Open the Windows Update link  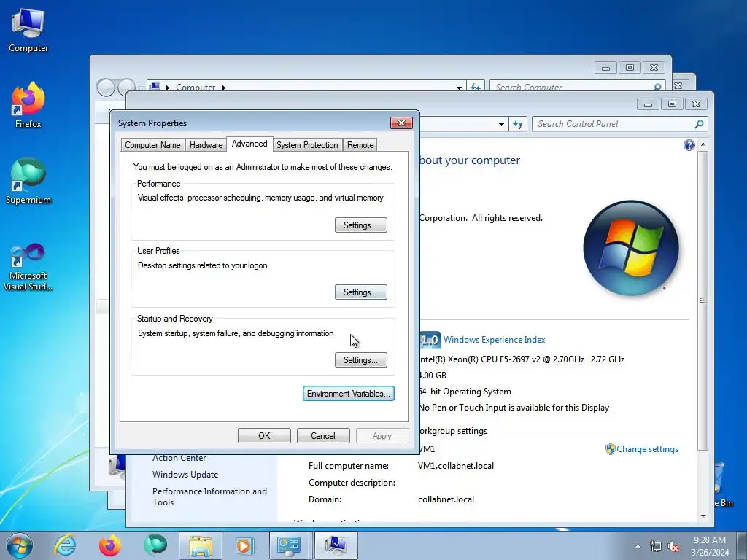tap(185, 474)
